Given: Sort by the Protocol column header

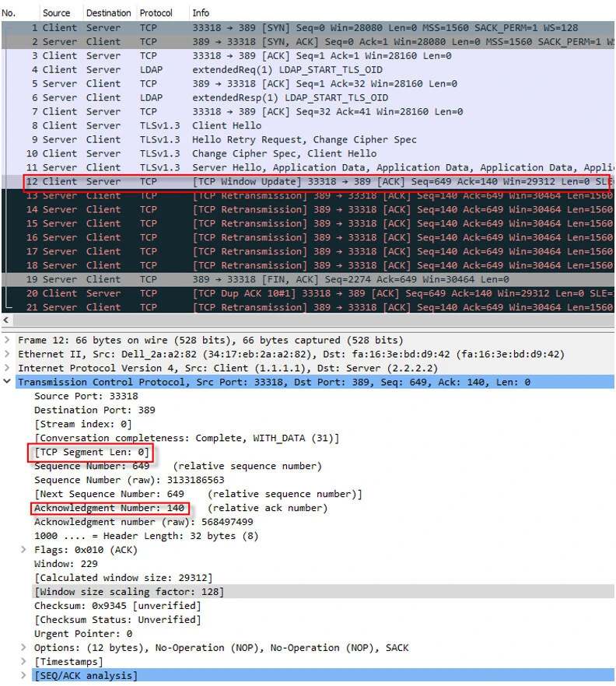Looking at the screenshot, I should click(156, 13).
